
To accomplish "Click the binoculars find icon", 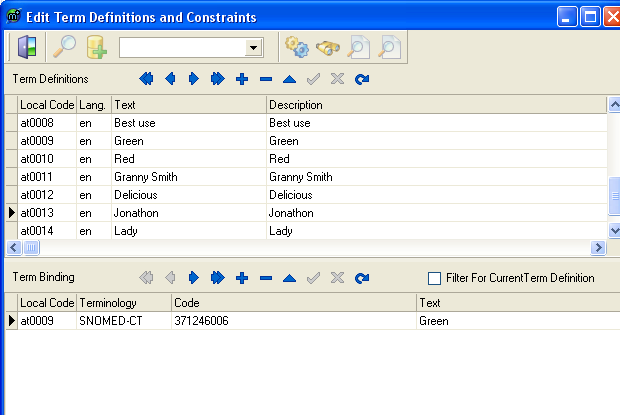I will pos(328,48).
